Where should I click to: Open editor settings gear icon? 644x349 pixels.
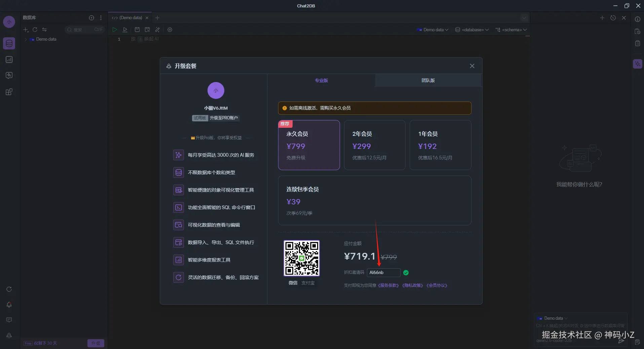coord(170,30)
